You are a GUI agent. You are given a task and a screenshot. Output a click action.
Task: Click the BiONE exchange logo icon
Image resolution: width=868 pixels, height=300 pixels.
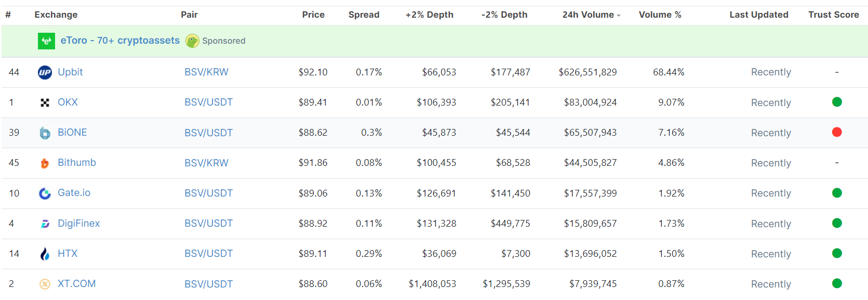pyautogui.click(x=45, y=133)
